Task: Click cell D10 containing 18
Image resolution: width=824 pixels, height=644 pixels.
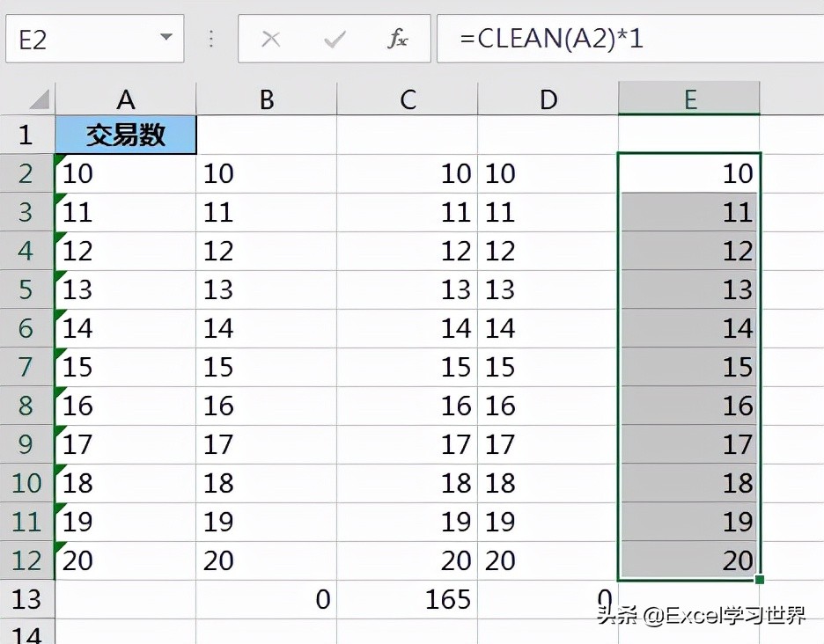Action: (548, 483)
